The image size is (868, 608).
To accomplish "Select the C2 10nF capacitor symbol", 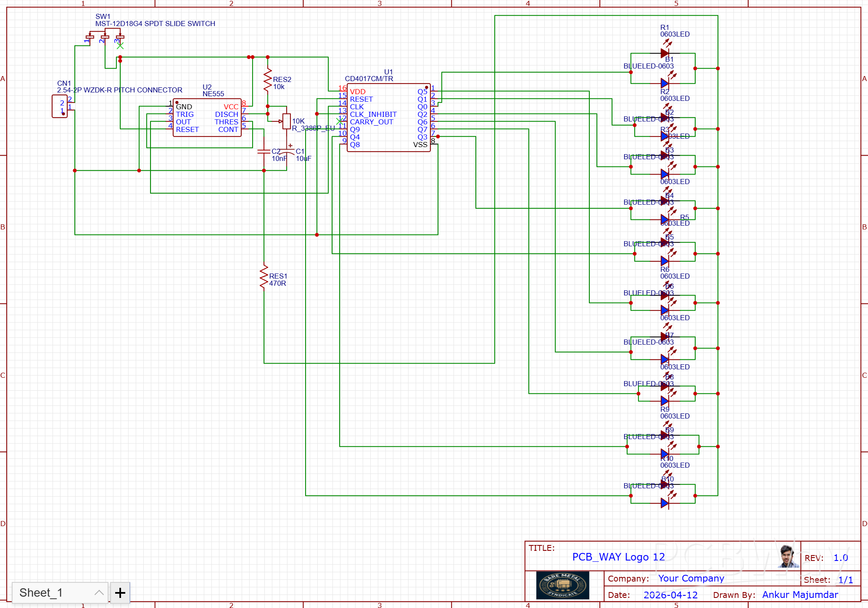I will click(264, 152).
